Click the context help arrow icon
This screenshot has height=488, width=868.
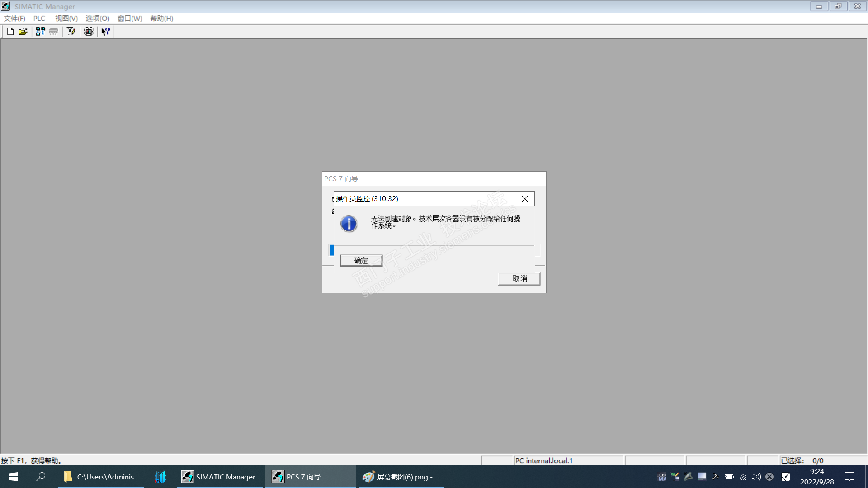point(106,32)
